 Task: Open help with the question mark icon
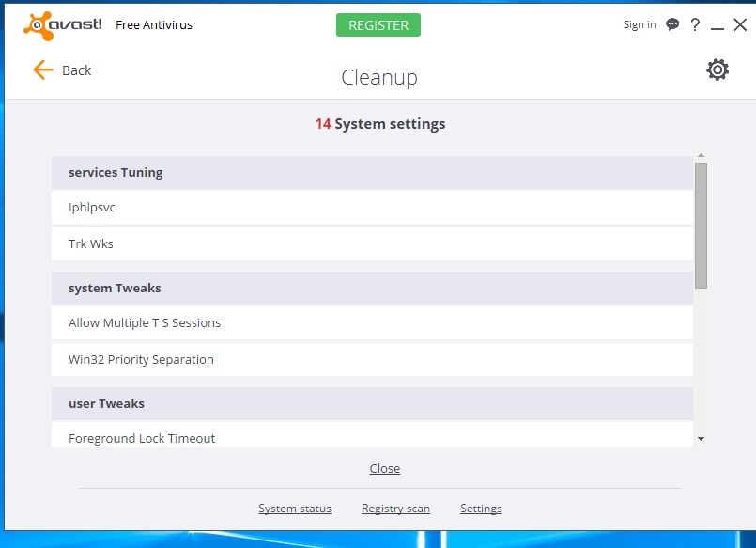(695, 24)
